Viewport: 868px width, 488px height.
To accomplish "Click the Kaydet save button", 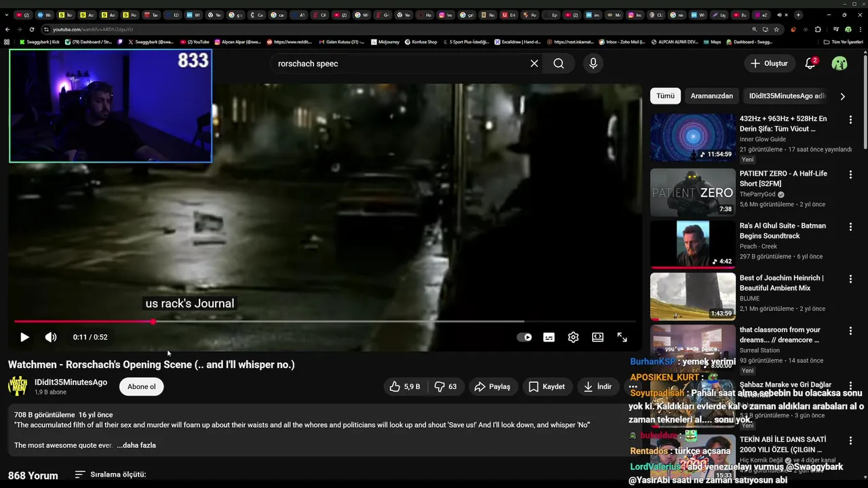I will coord(547,386).
